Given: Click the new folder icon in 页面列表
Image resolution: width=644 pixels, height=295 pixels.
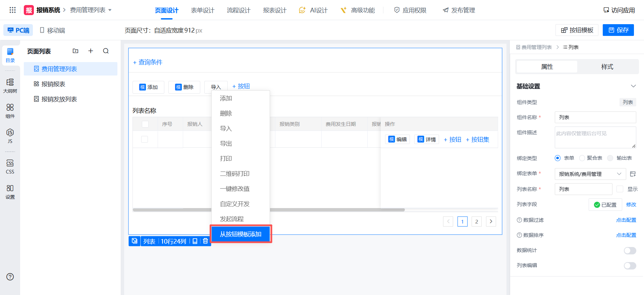Looking at the screenshot, I should 75,51.
